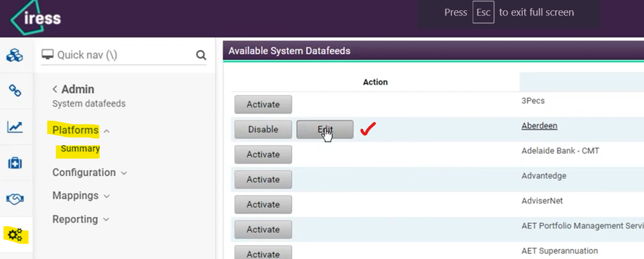Viewport: 644px width, 259px height.
Task: Expand the Mappings menu section
Action: click(81, 196)
